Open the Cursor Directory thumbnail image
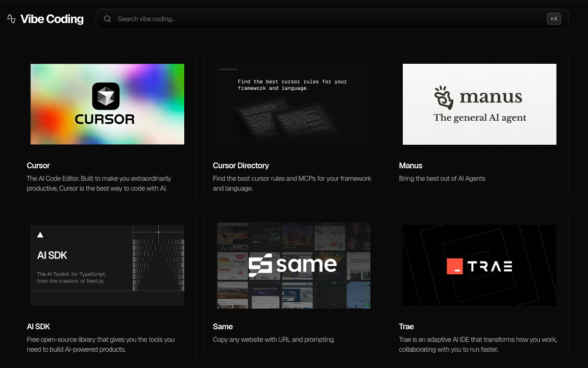 pos(294,104)
